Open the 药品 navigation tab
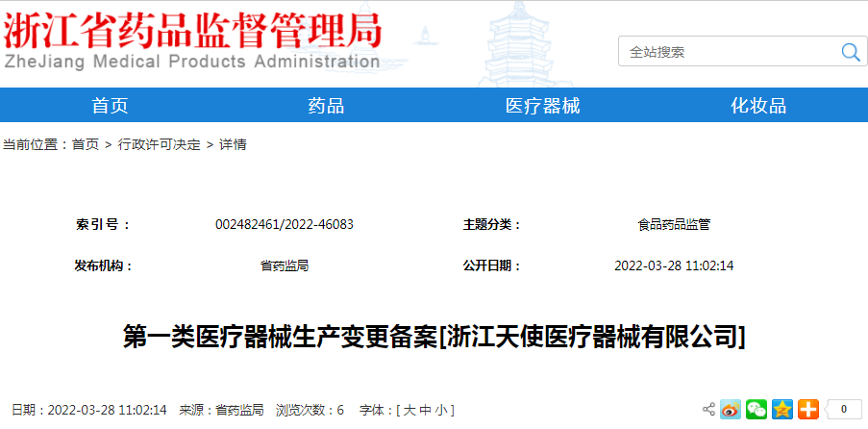This screenshot has height=429, width=868. [326, 105]
